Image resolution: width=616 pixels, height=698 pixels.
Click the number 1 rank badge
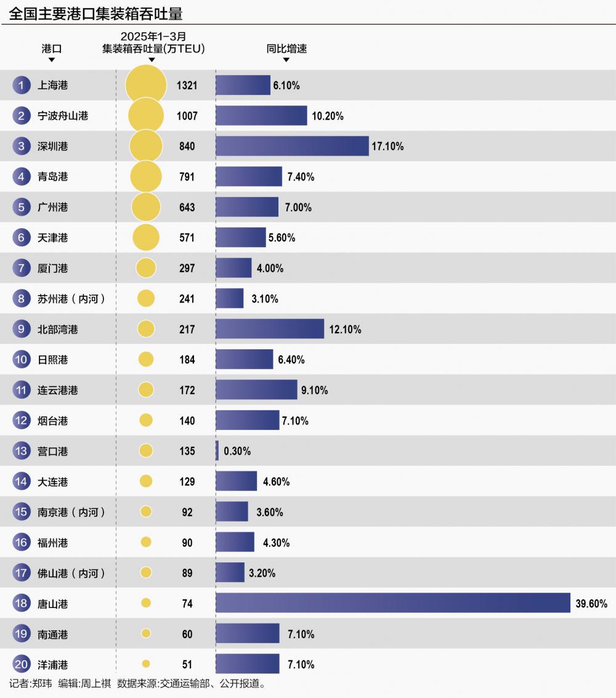coord(22,86)
